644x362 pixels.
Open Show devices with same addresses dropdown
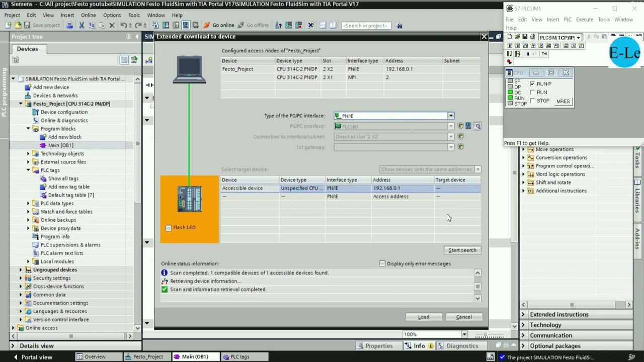coord(477,169)
